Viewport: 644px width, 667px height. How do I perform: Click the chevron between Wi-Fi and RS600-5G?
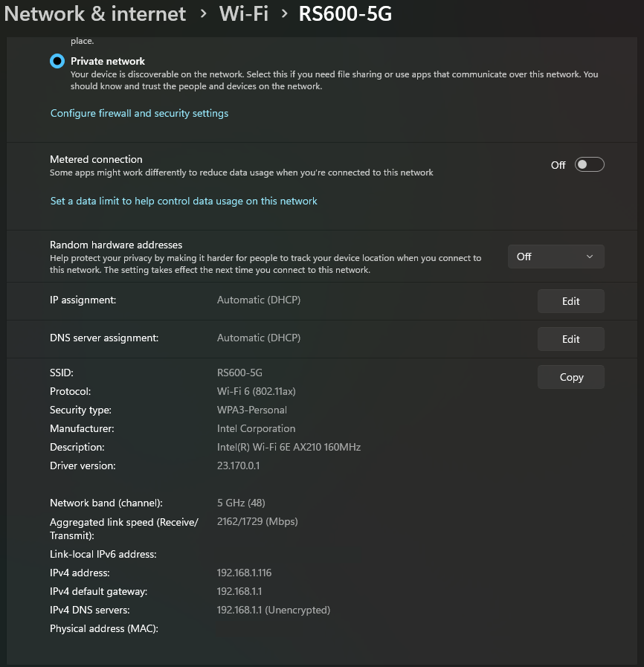(284, 14)
